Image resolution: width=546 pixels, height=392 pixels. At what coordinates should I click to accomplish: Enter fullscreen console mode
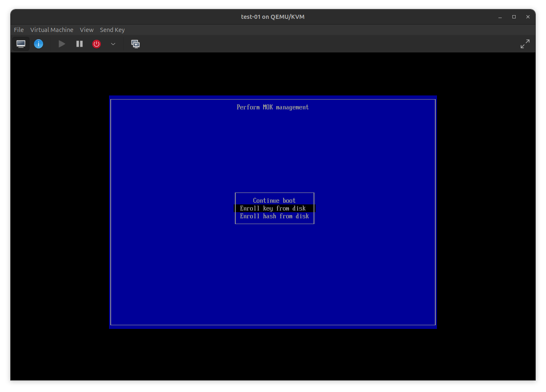point(525,44)
